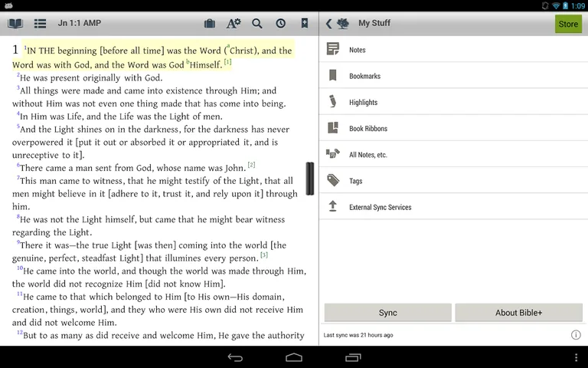Tap the bookmark ribbon toolbar icon
Screen dimensions: 588x368
pyautogui.click(x=305, y=23)
